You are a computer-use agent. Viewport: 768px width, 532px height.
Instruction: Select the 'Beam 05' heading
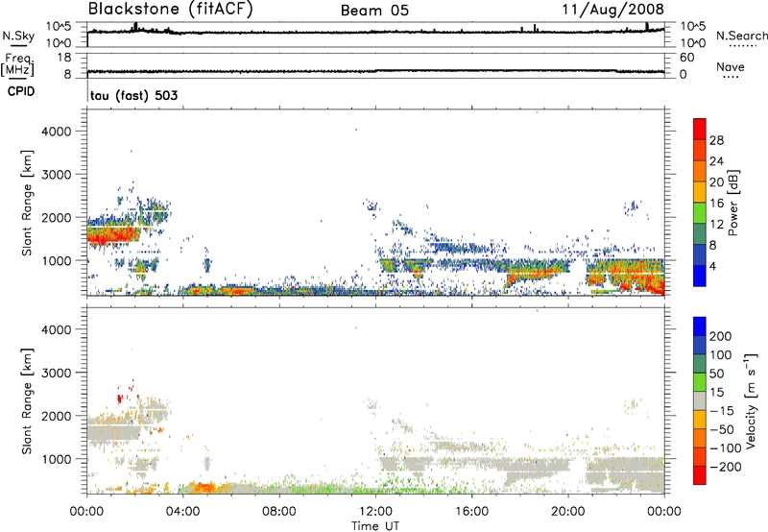374,11
